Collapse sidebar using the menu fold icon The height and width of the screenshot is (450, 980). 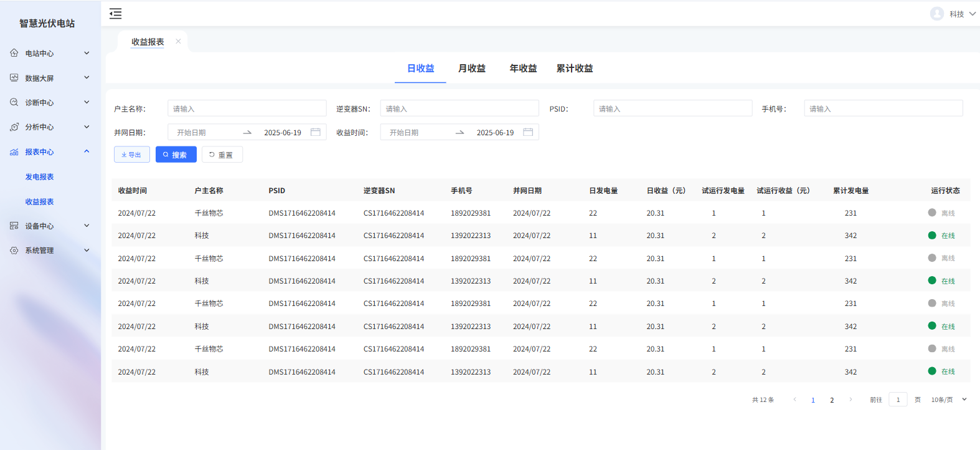click(116, 14)
